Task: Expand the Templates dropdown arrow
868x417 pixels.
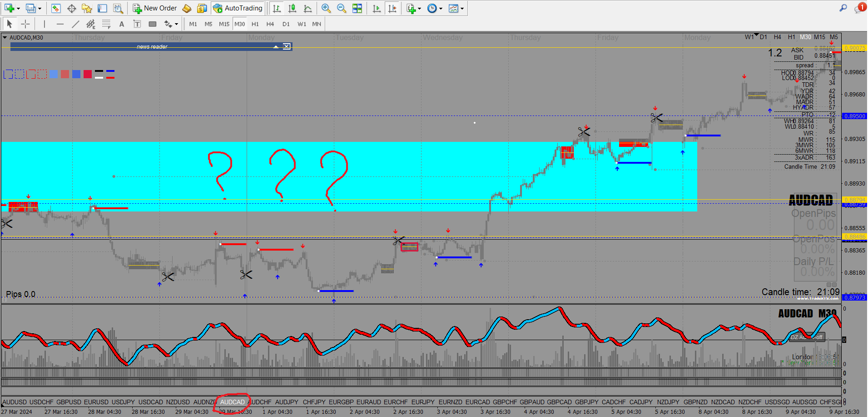Action: click(462, 8)
